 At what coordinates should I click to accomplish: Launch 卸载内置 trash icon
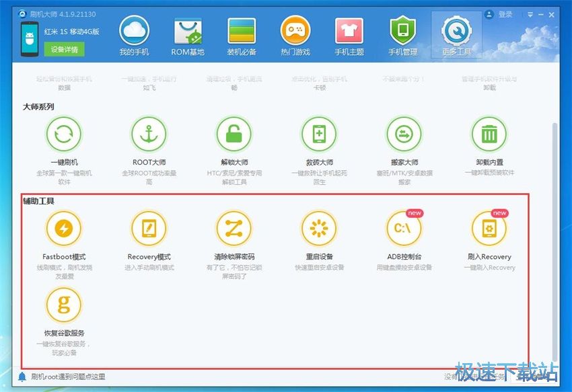489,134
